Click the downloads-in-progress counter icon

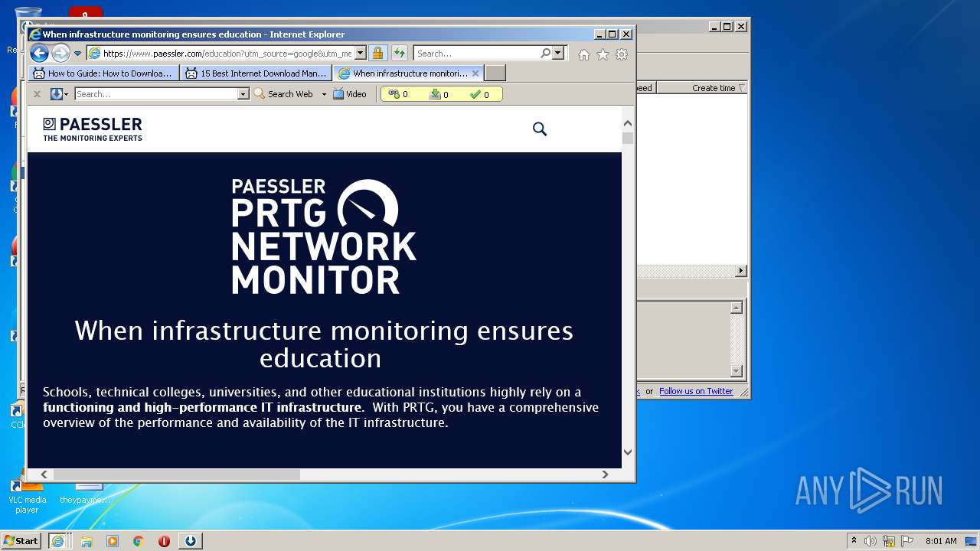pos(439,94)
